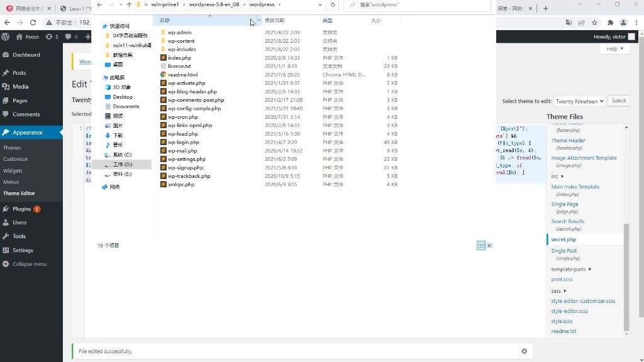The width and height of the screenshot is (644, 362).
Task: Open Media in WordPress sidebar
Action: tap(21, 87)
